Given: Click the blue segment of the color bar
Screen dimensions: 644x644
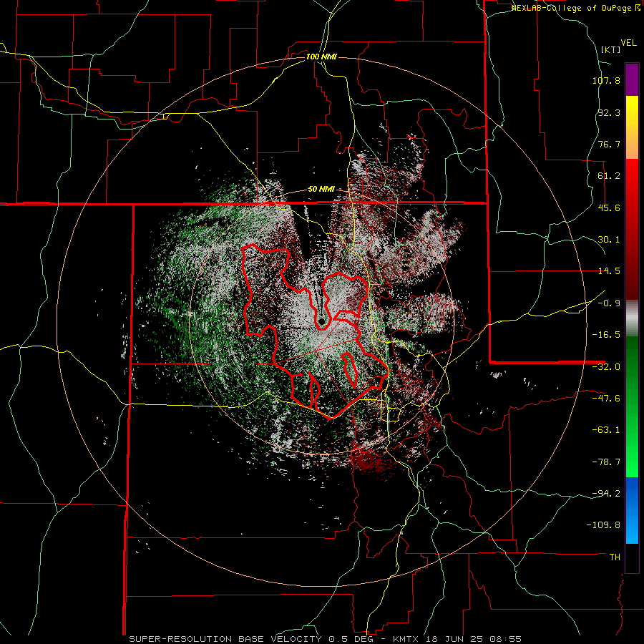Looking at the screenshot, I should click(x=632, y=510).
